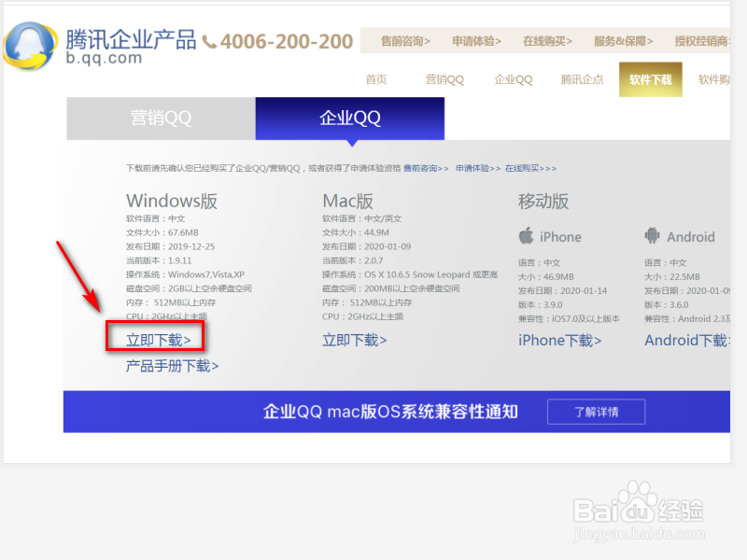Click the Android robot icon

pos(652,235)
